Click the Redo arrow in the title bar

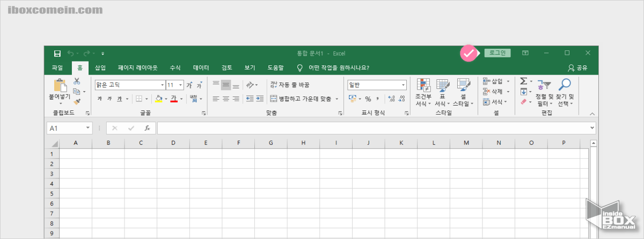point(86,54)
